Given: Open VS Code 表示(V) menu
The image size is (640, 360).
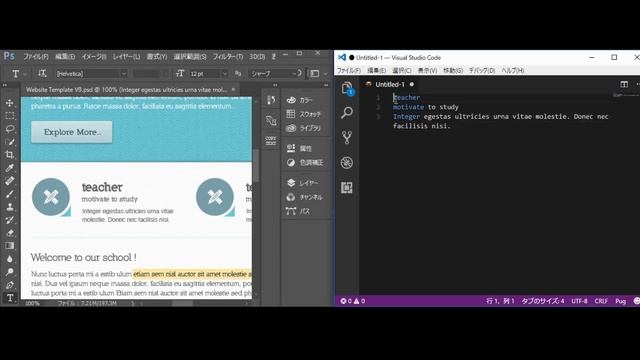Looking at the screenshot, I should pos(427,70).
